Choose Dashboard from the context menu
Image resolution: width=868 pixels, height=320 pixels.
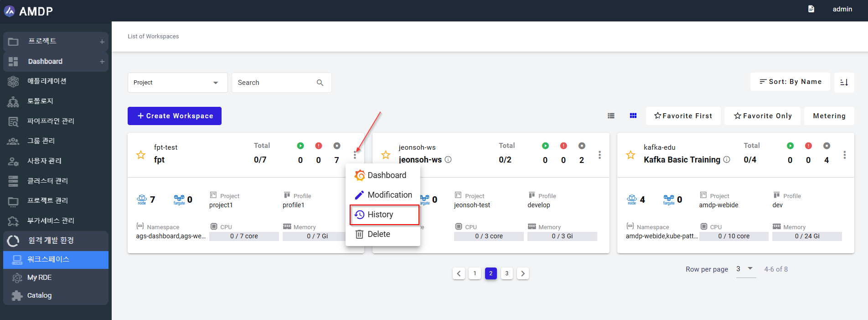[383, 175]
